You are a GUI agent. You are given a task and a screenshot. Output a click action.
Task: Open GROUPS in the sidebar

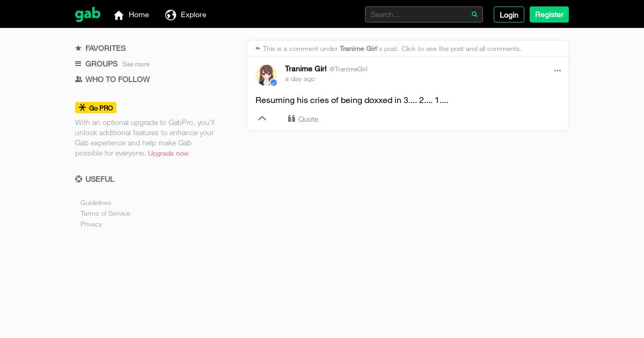101,64
